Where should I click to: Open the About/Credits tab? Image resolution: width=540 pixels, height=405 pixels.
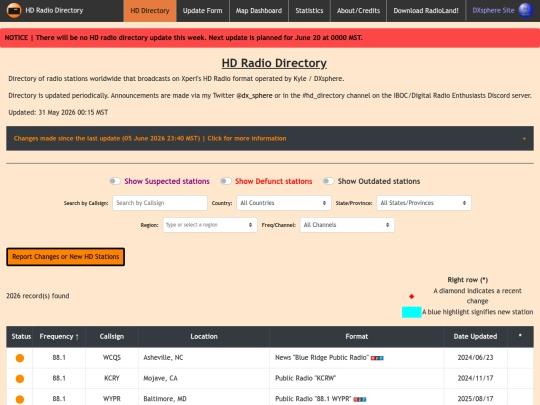(x=359, y=11)
